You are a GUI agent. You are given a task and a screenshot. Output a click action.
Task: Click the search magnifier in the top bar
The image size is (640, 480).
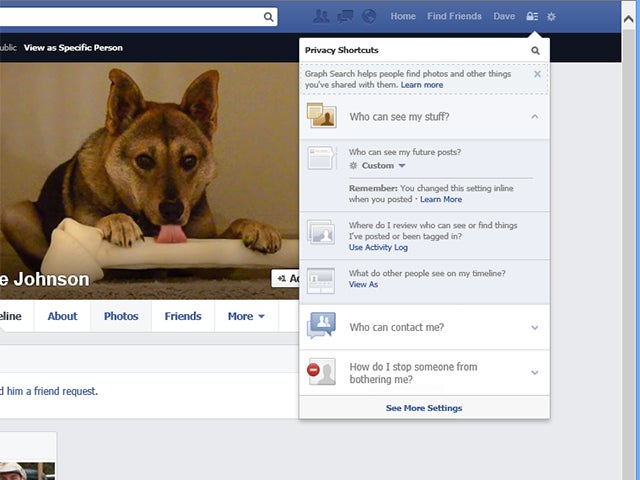pyautogui.click(x=268, y=17)
